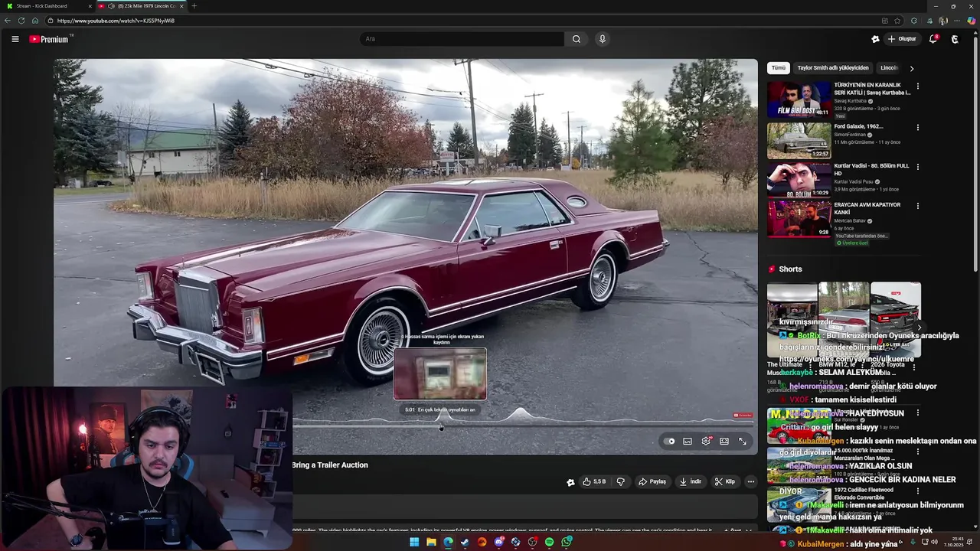Open the account avatar menu

(x=955, y=39)
